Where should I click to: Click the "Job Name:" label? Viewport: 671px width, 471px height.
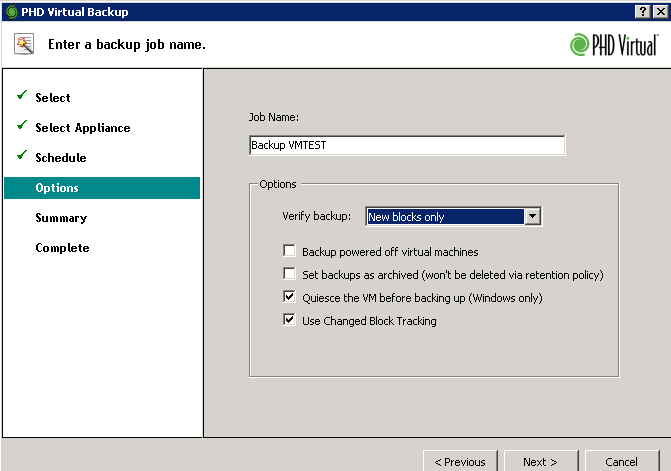pos(274,117)
